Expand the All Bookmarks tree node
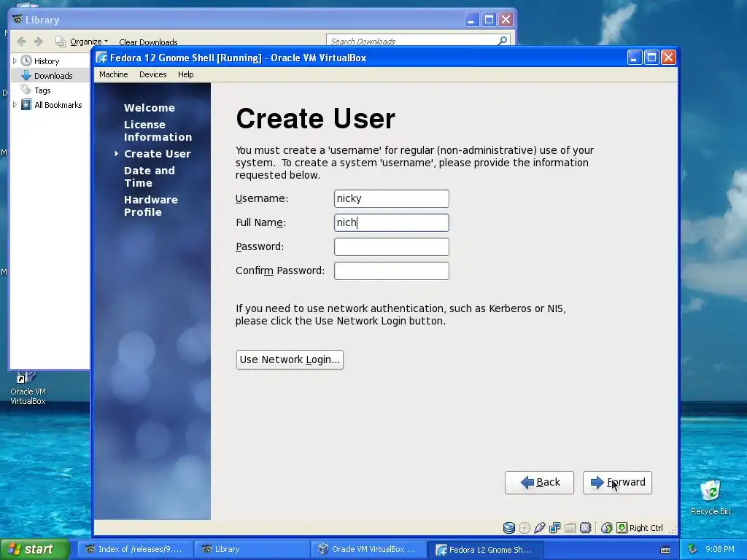 pyautogui.click(x=15, y=105)
